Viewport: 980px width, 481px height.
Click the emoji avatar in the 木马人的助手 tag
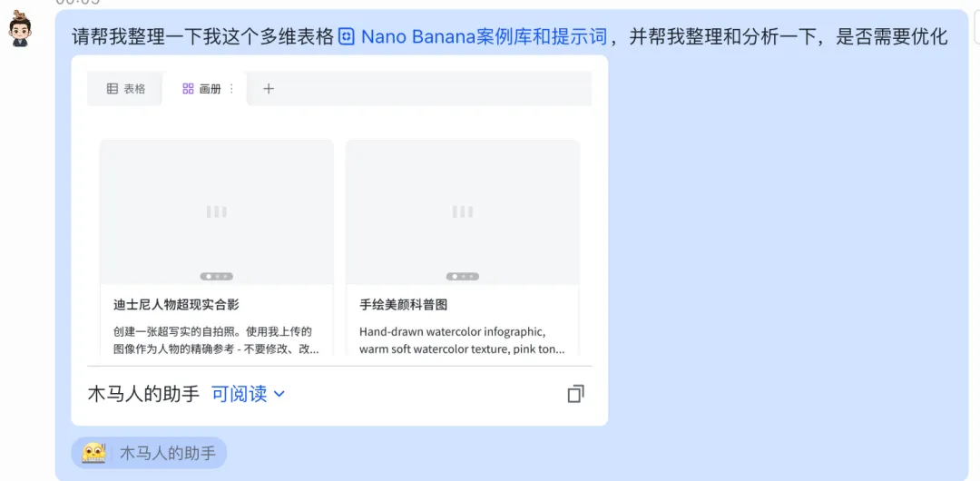(93, 453)
